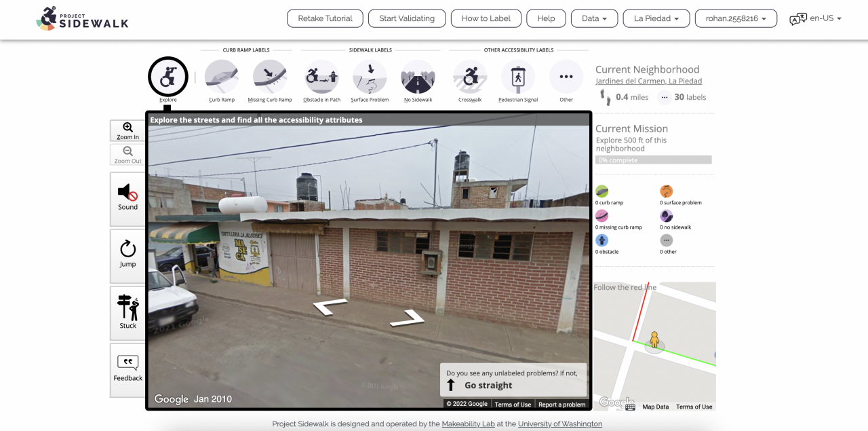
Task: Toggle the Sound button
Action: [x=127, y=199]
